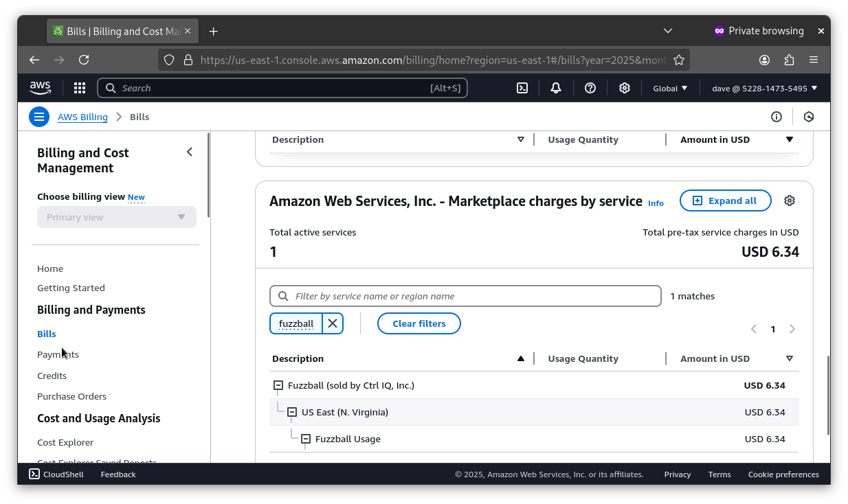848x504 pixels.
Task: Open CloudShell from the top navigation bar
Action: (x=522, y=88)
